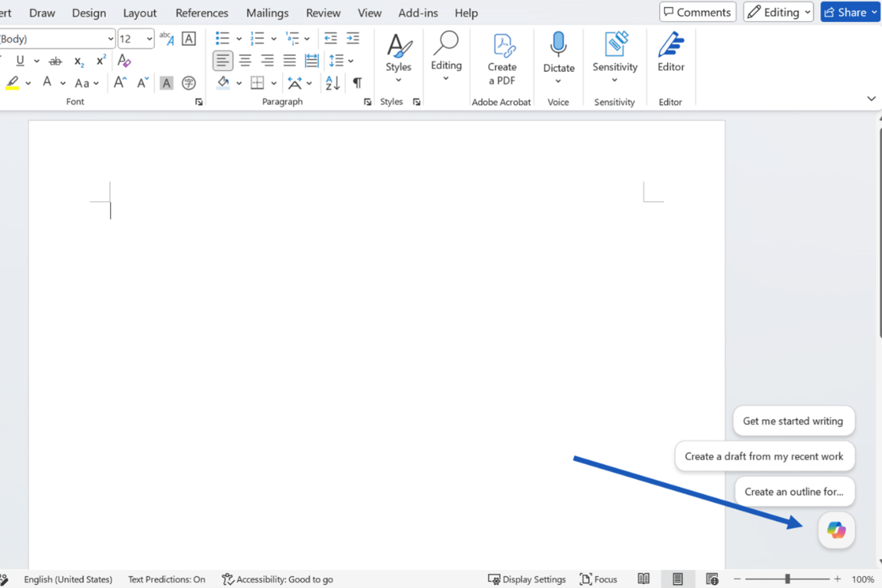Increase font size with Grow Font

tap(120, 82)
